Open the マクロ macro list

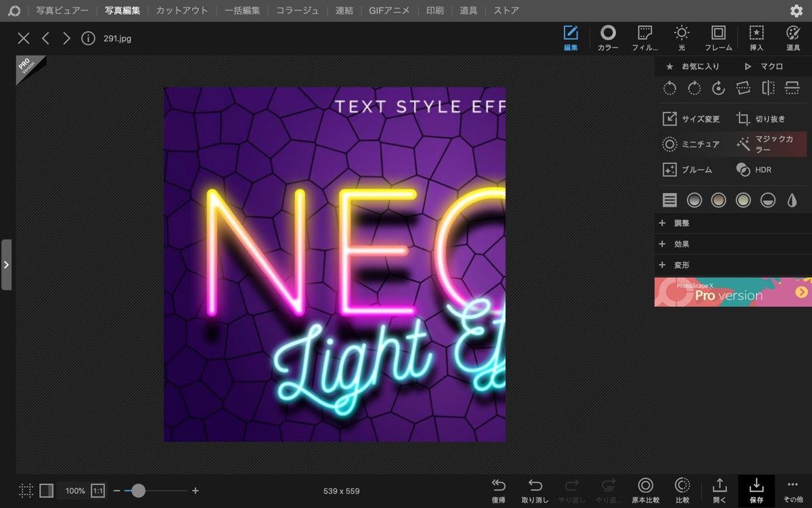[763, 66]
